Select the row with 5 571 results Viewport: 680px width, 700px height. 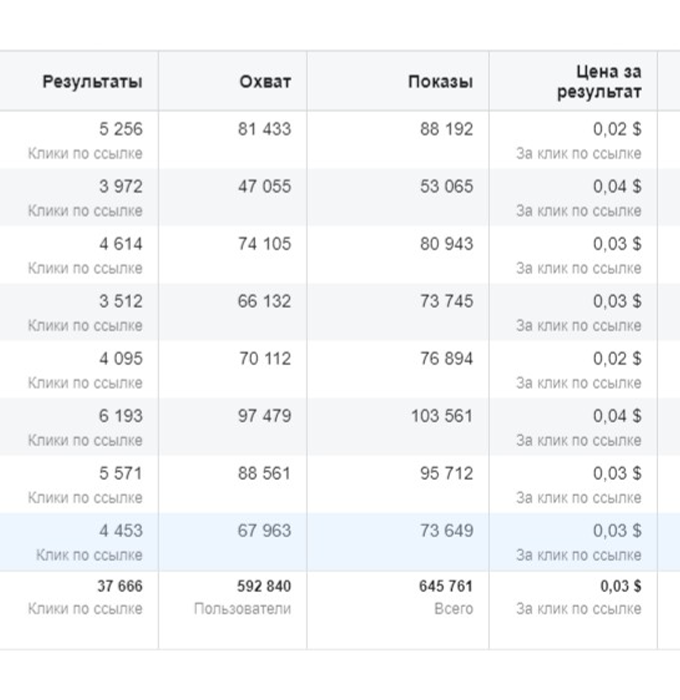pos(340,484)
